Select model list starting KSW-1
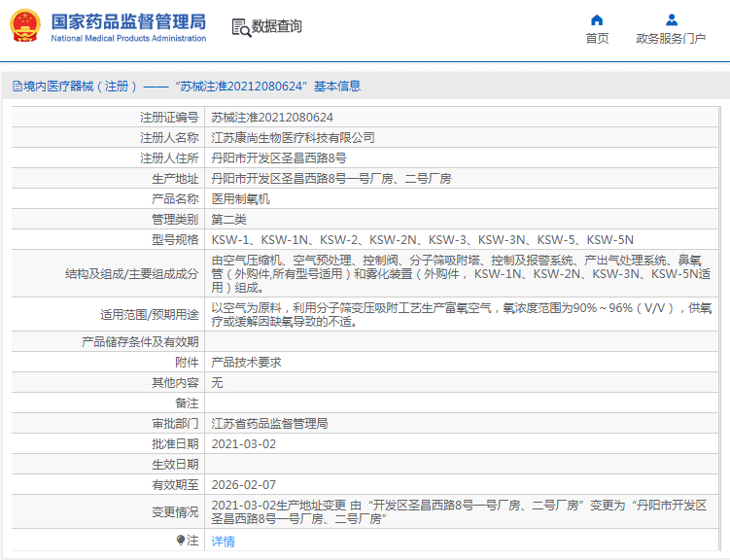Screen dimensions: 730x560 click(x=422, y=240)
